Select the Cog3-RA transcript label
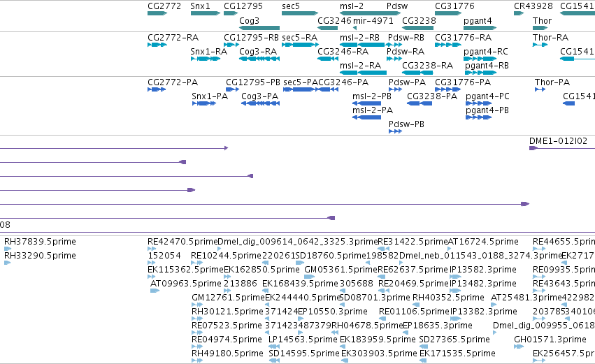This screenshot has width=595, height=364. 258,52
